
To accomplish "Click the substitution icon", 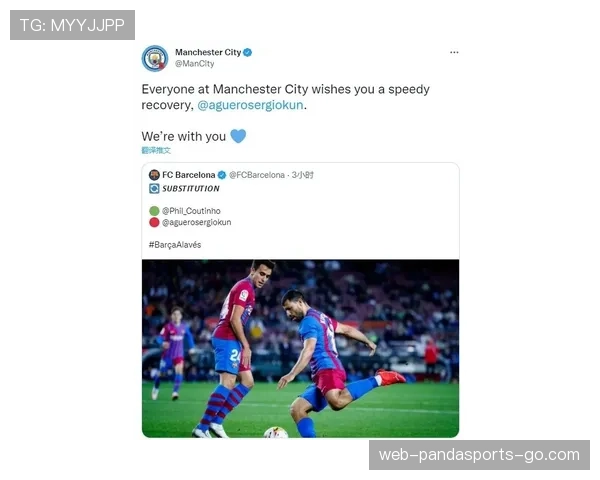I will [x=154, y=188].
